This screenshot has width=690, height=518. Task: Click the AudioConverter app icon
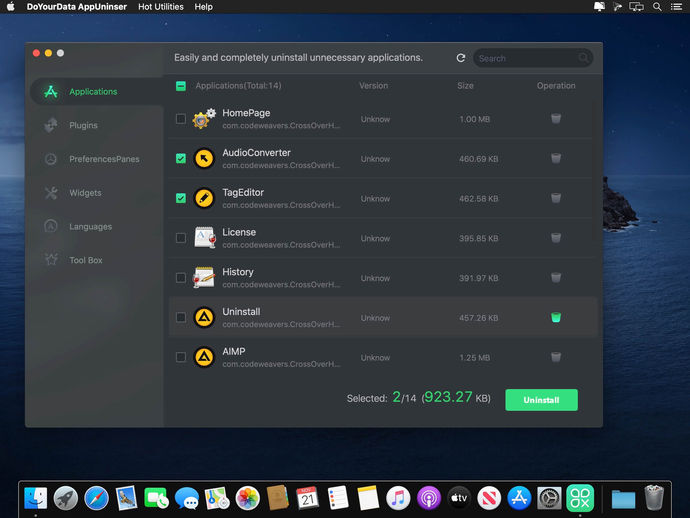pyautogui.click(x=204, y=158)
